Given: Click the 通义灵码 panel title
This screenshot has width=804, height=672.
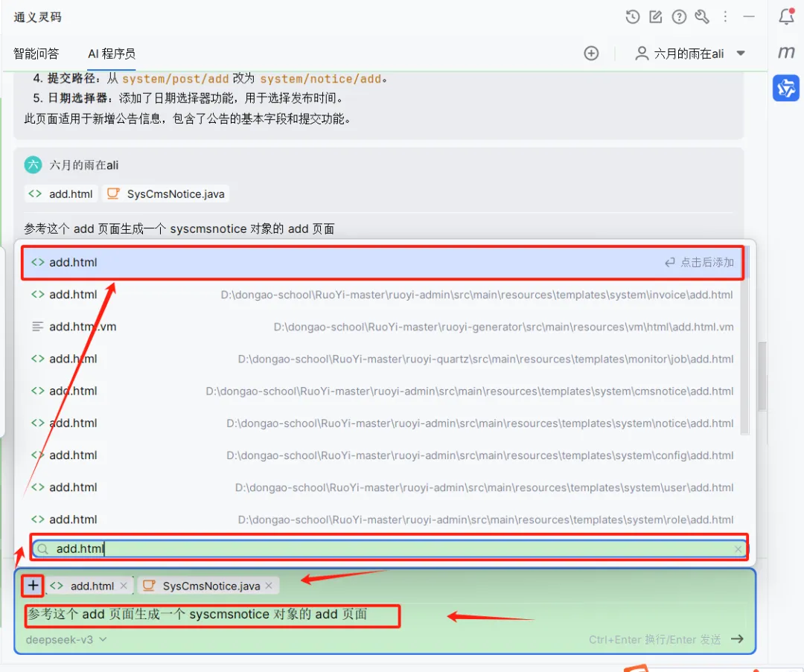Looking at the screenshot, I should [x=38, y=17].
